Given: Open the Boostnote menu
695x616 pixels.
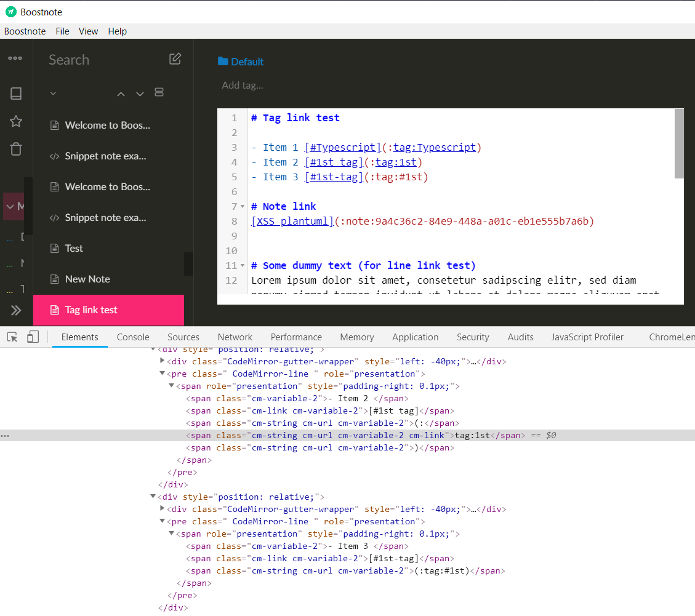Looking at the screenshot, I should pos(25,31).
